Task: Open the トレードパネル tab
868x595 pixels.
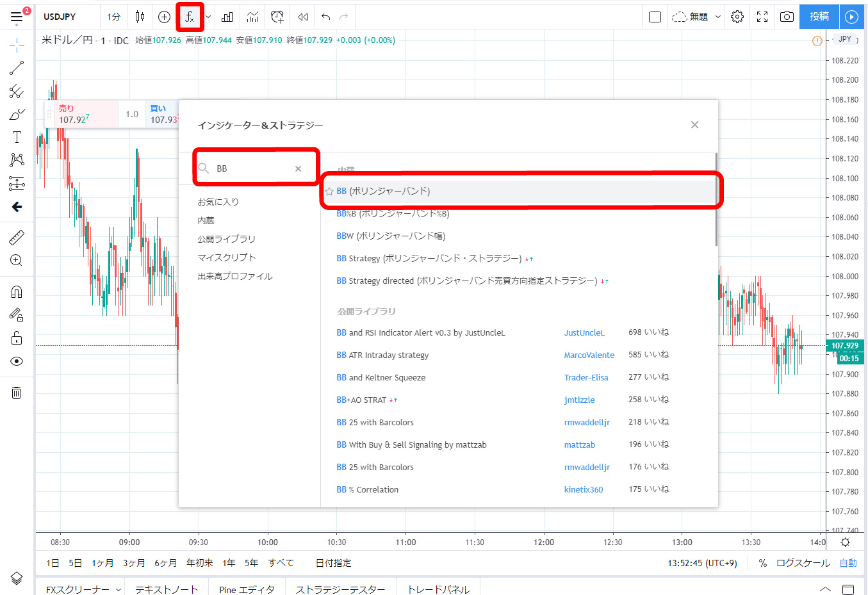Action: click(438, 589)
